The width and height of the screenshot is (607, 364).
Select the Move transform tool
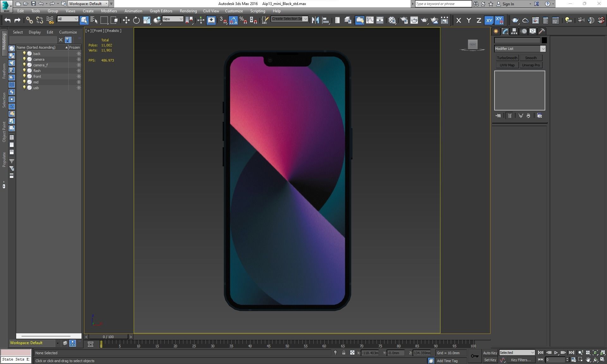coord(126,21)
